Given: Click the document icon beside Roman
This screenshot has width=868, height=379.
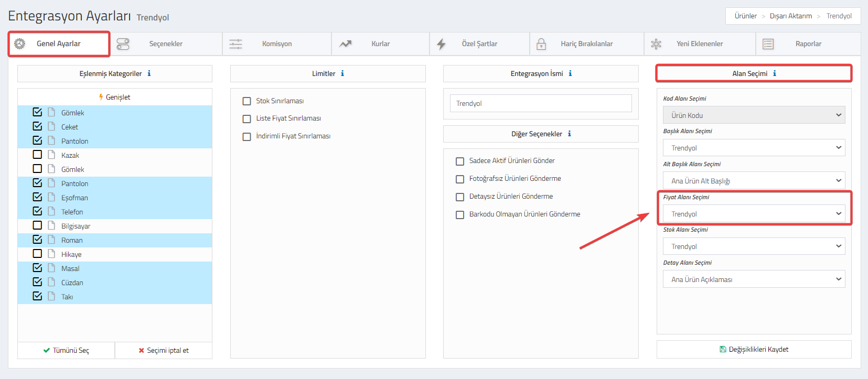Looking at the screenshot, I should (x=51, y=240).
